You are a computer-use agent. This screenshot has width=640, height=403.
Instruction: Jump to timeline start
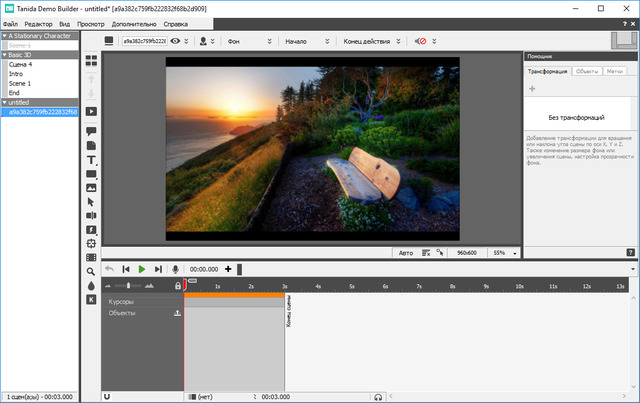click(x=126, y=269)
